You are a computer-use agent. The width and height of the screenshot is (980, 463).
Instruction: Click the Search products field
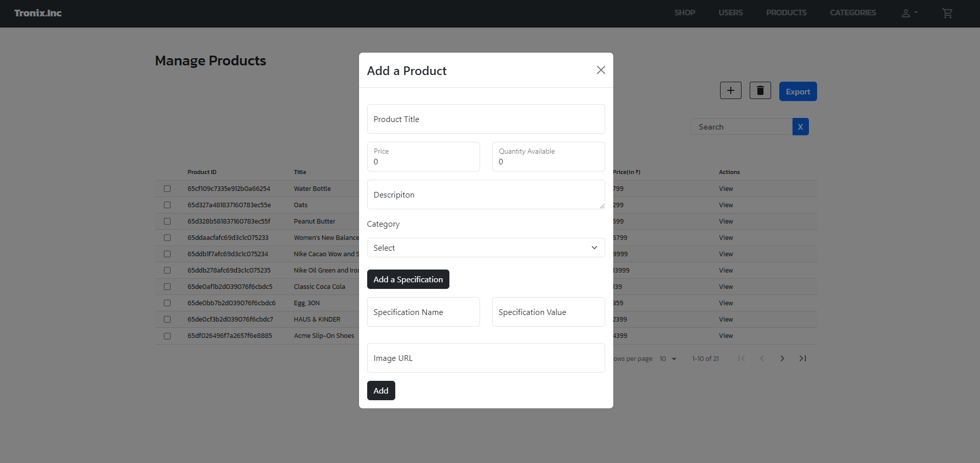click(x=742, y=127)
